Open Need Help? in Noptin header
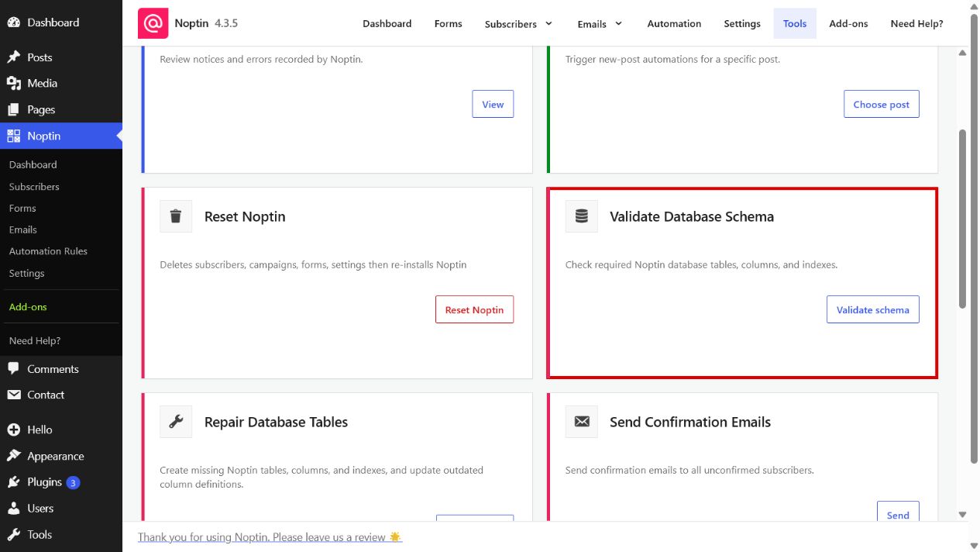 click(916, 24)
